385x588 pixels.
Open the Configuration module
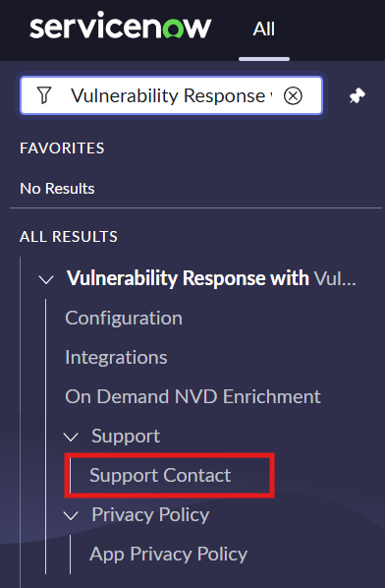click(124, 318)
